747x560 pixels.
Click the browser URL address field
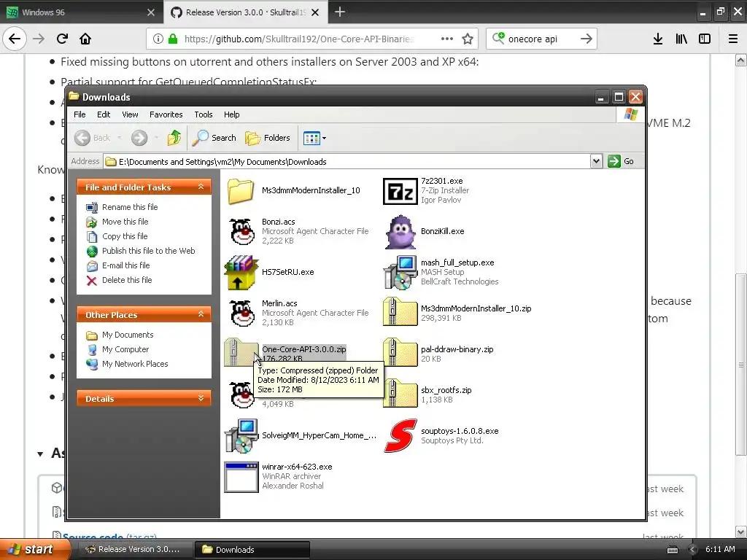(x=299, y=39)
